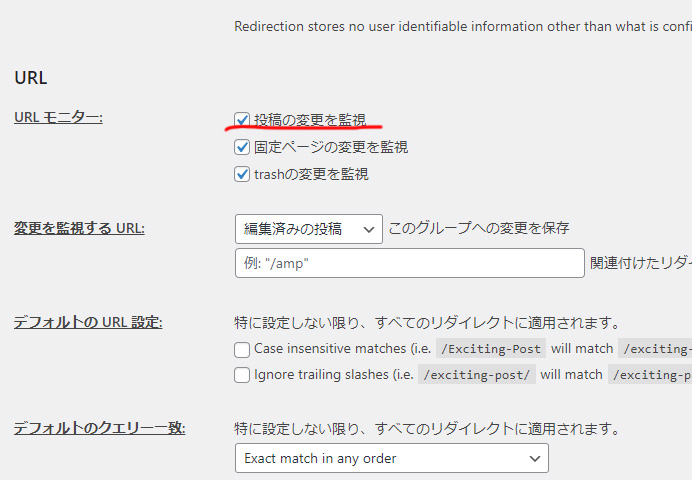The width and height of the screenshot is (692, 480).
Task: Click the Redirection stores no user identifiable text
Action: pyautogui.click(x=463, y=26)
